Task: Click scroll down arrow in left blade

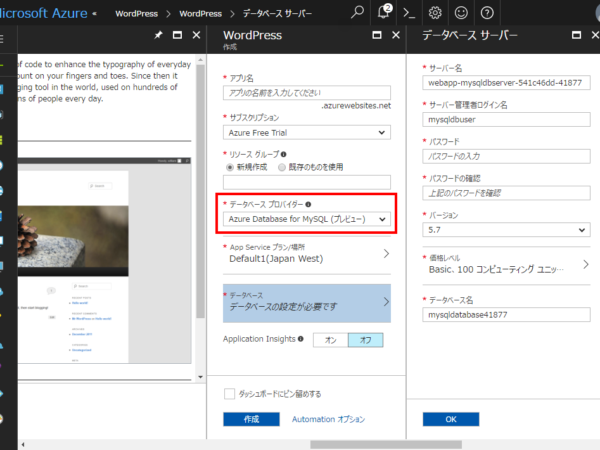Action: tap(201, 377)
